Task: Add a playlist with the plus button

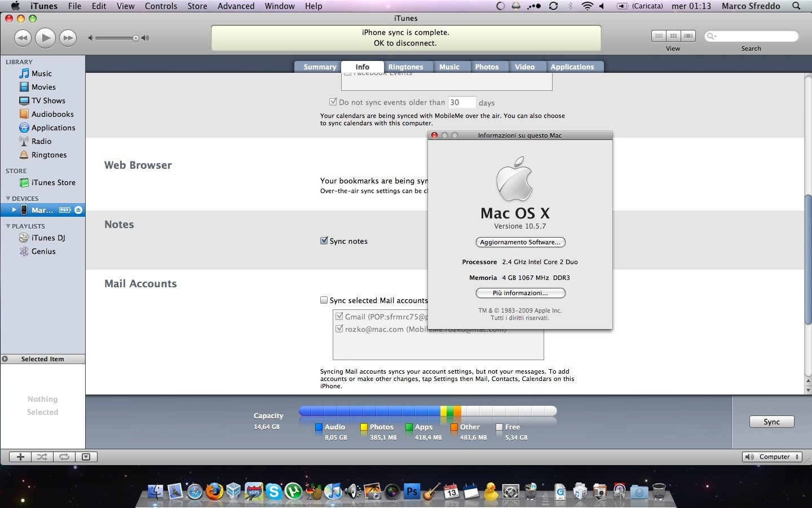Action: tap(20, 457)
